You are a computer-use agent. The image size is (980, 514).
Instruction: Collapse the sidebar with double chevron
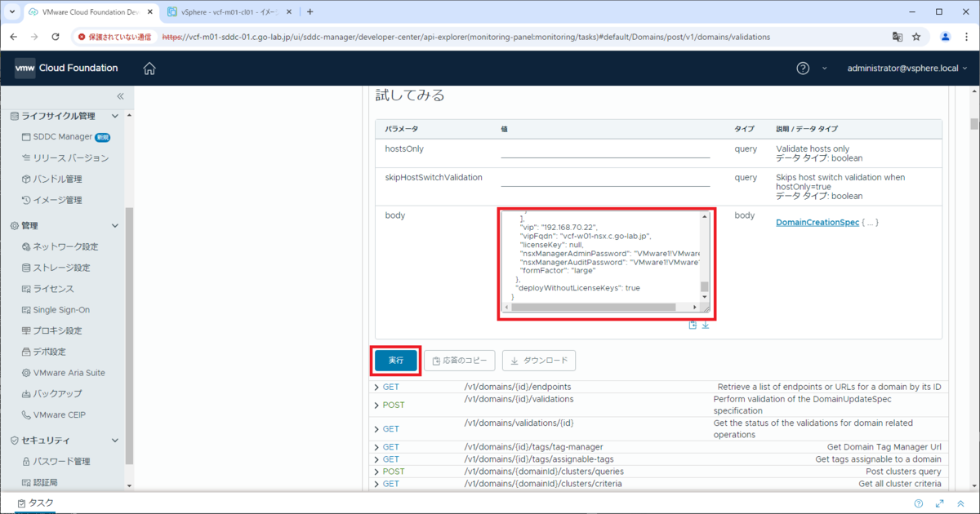[120, 96]
